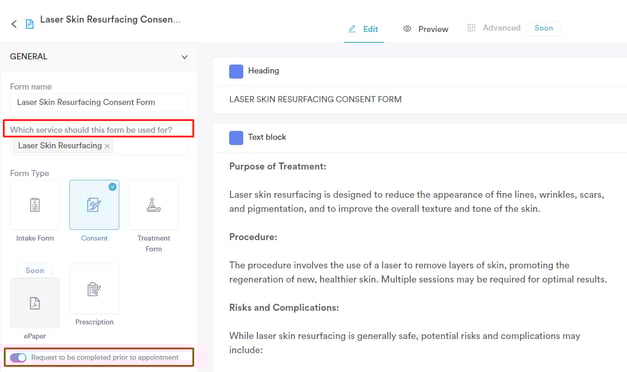The image size is (627, 372).
Task: Click the Soon badge next to Advanced
Action: coord(544,28)
